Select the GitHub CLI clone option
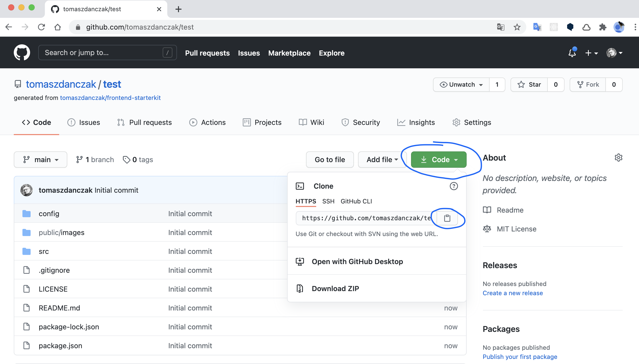639x364 pixels. [356, 201]
